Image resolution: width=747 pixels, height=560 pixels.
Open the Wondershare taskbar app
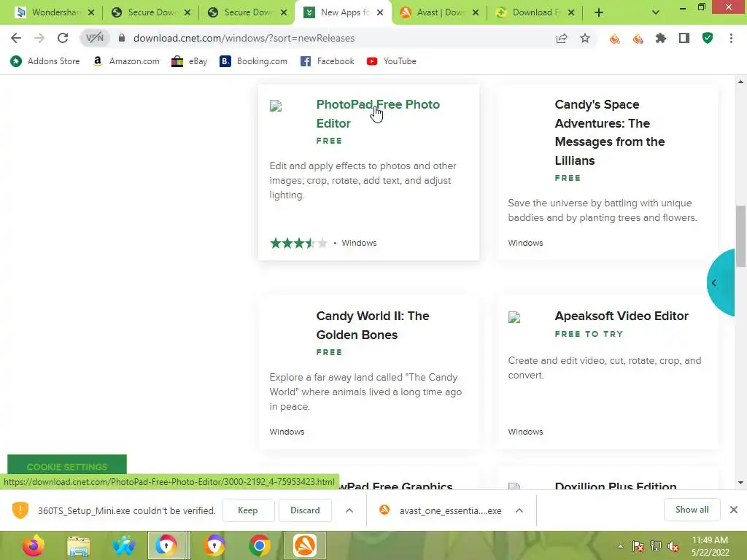123,545
